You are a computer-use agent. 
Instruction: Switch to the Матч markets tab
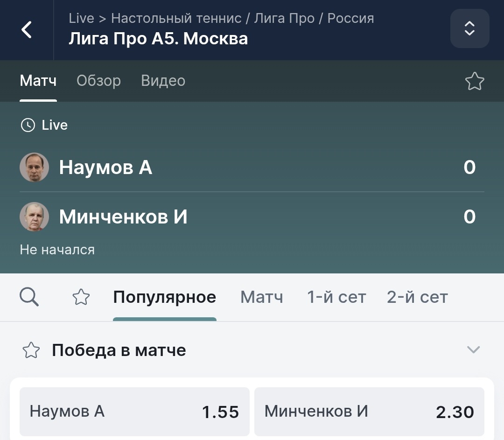coord(261,297)
